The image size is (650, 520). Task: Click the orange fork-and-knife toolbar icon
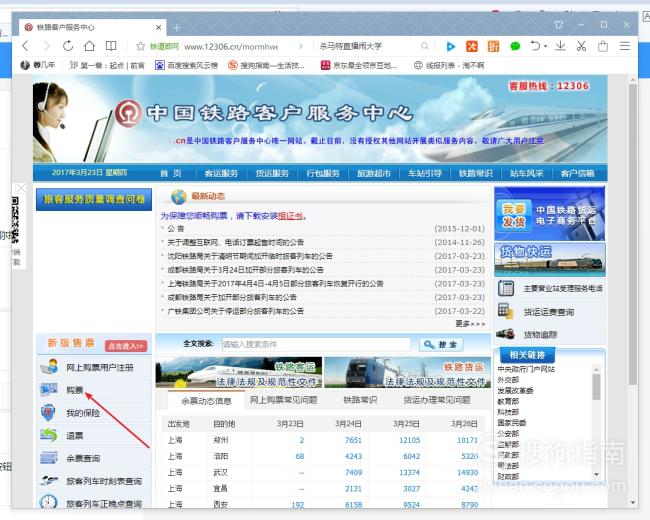coord(472,46)
